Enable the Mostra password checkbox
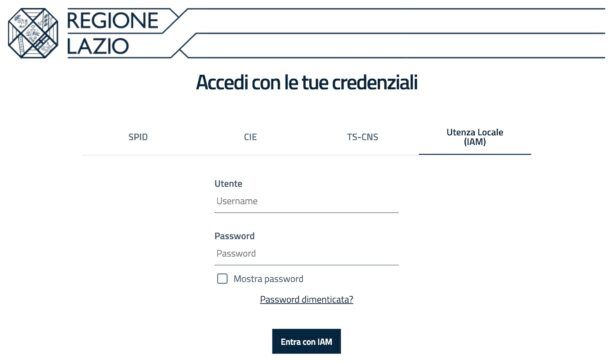Viewport: 610px width, 363px height. point(222,279)
